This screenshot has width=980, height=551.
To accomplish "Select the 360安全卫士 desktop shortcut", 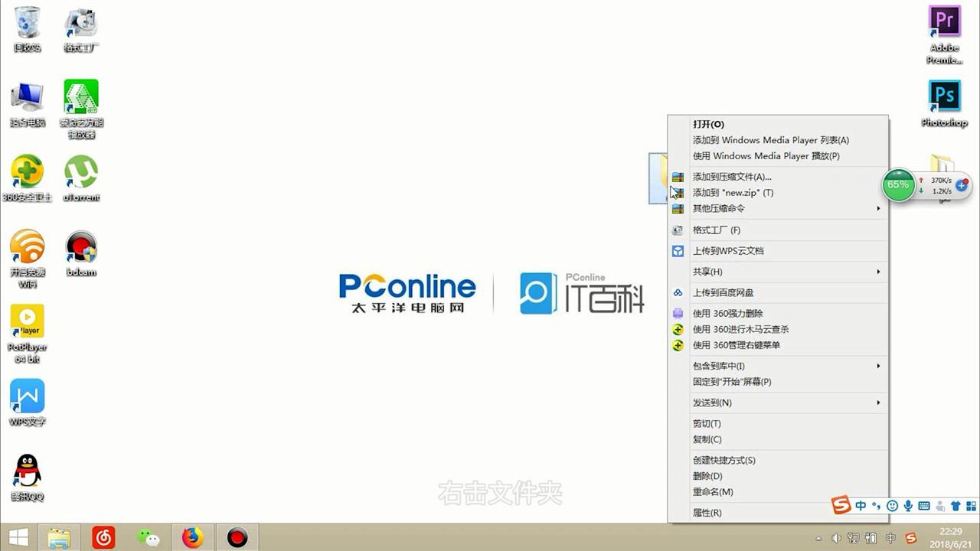I will tap(28, 178).
